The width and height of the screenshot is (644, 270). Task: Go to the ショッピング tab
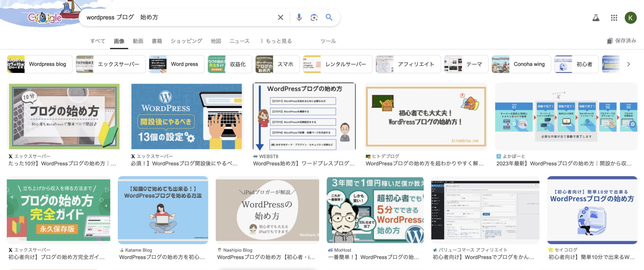pyautogui.click(x=186, y=41)
